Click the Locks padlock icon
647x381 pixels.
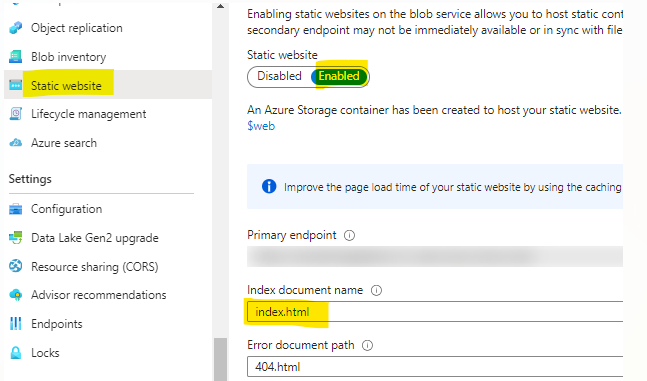coord(16,353)
